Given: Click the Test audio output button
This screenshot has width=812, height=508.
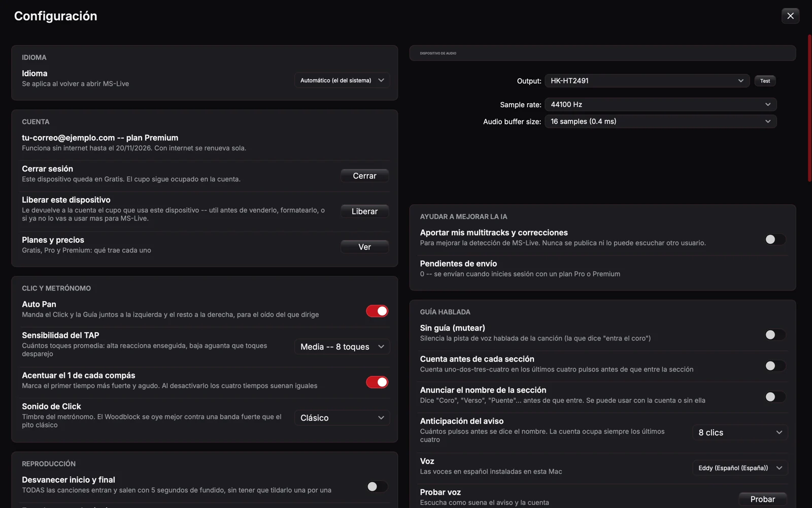Looking at the screenshot, I should [765, 81].
